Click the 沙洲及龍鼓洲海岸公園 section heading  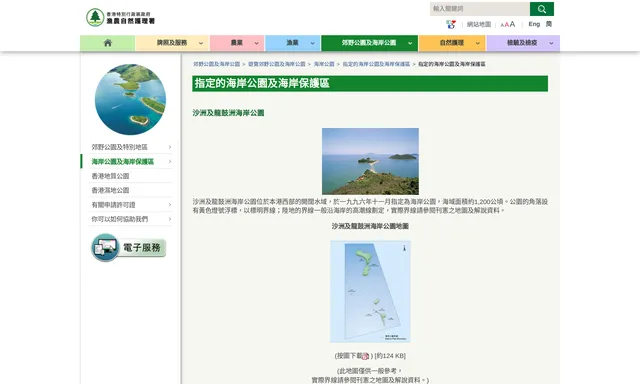tap(229, 113)
